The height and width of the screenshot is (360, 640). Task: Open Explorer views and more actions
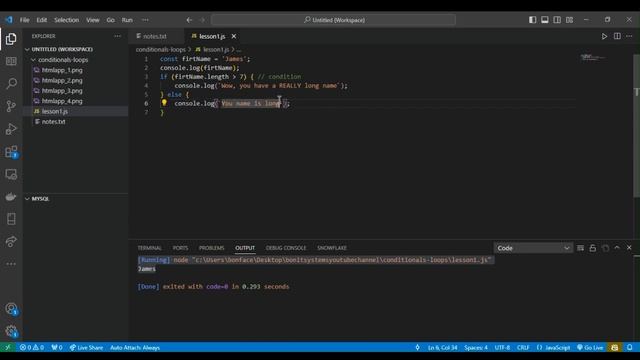pos(118,36)
